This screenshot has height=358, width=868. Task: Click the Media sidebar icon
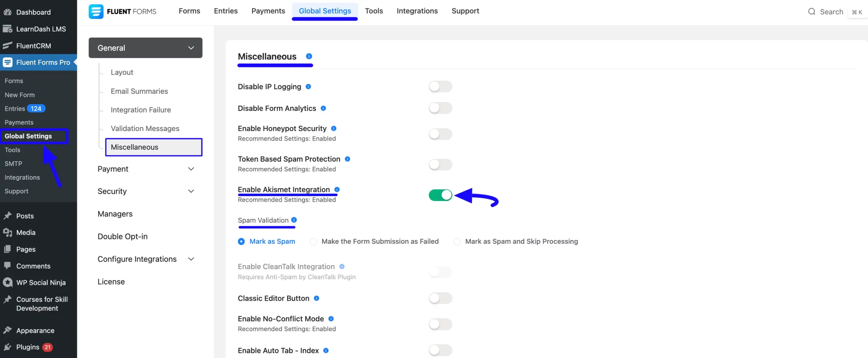coord(7,232)
